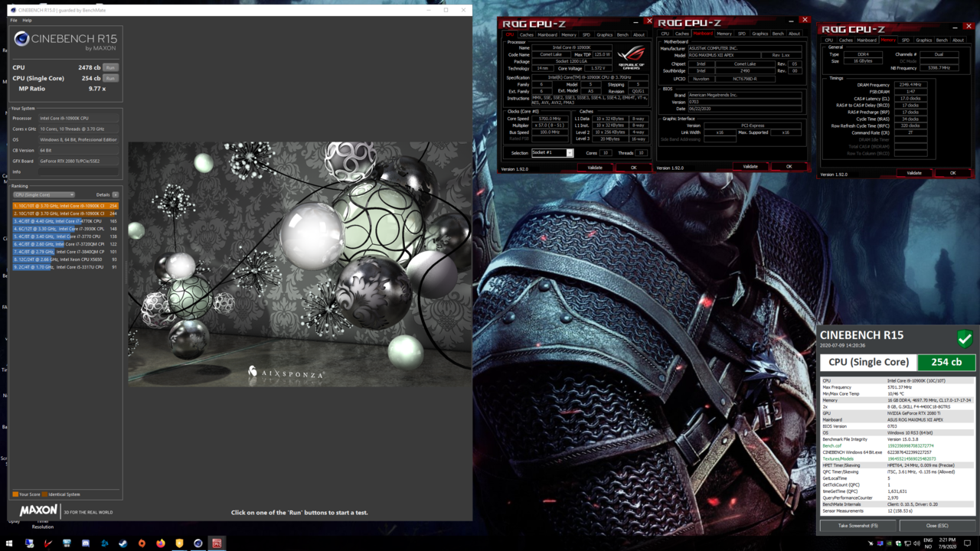The width and height of the screenshot is (980, 551).
Task: Open the Windows Start menu
Action: [x=10, y=543]
